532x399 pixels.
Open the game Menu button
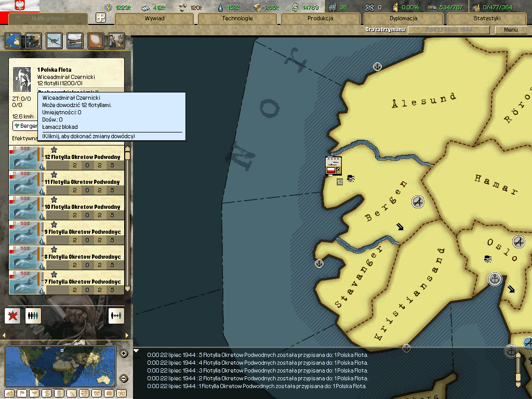pyautogui.click(x=511, y=30)
